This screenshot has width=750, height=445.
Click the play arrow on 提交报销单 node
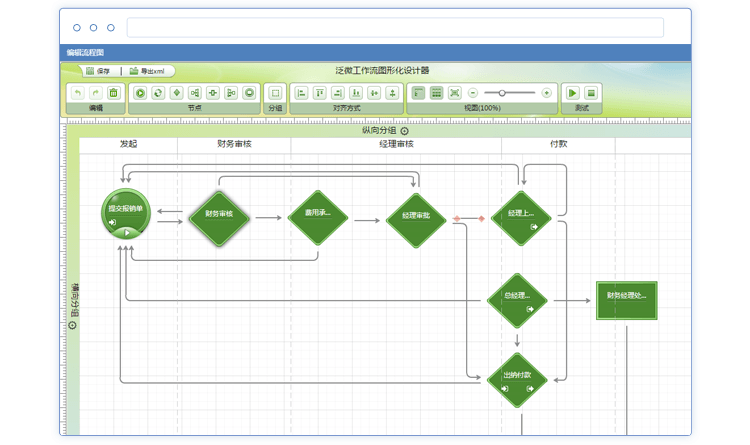tap(127, 233)
